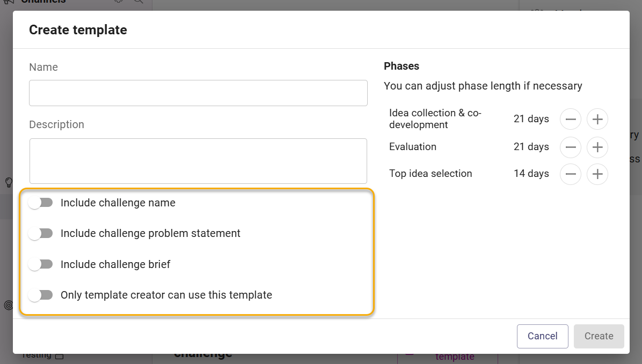The height and width of the screenshot is (364, 642).
Task: Click the Include challenge brief label
Action: tap(115, 265)
